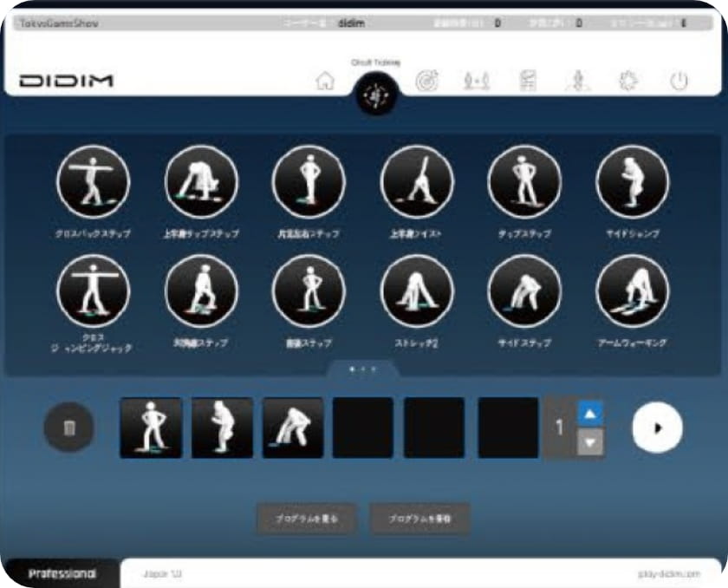This screenshot has width=728, height=588.
Task: Add the ストレッチ2 exercise icon
Action: tap(417, 291)
